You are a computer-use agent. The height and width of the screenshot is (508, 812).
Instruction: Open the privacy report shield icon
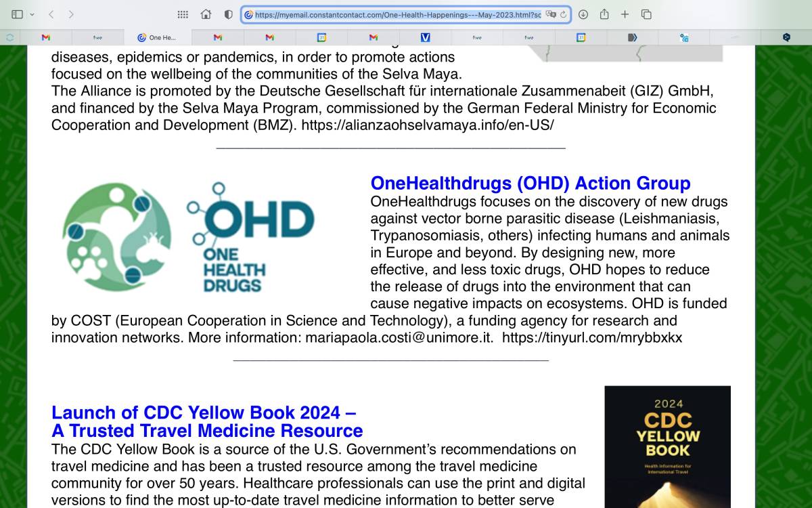(228, 14)
